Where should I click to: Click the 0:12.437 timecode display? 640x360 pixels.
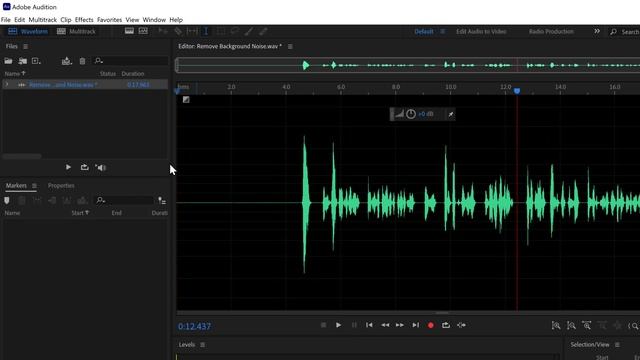[194, 327]
